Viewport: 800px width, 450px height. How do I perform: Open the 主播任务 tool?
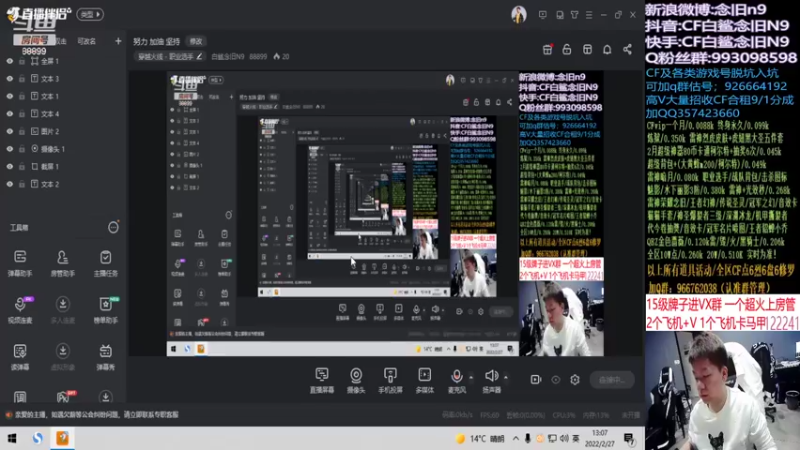click(x=106, y=263)
